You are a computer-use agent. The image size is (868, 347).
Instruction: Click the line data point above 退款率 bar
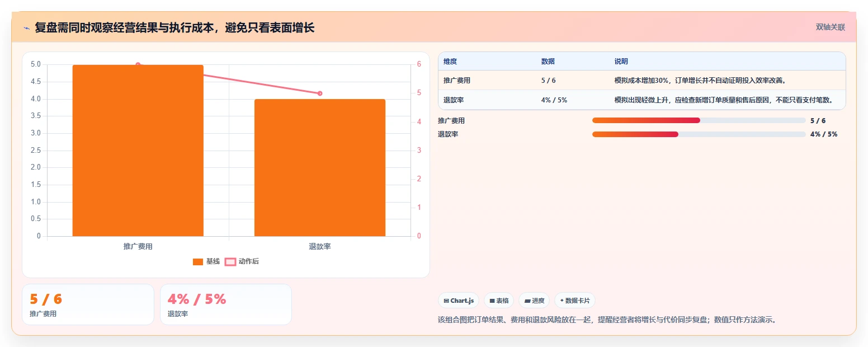[320, 93]
